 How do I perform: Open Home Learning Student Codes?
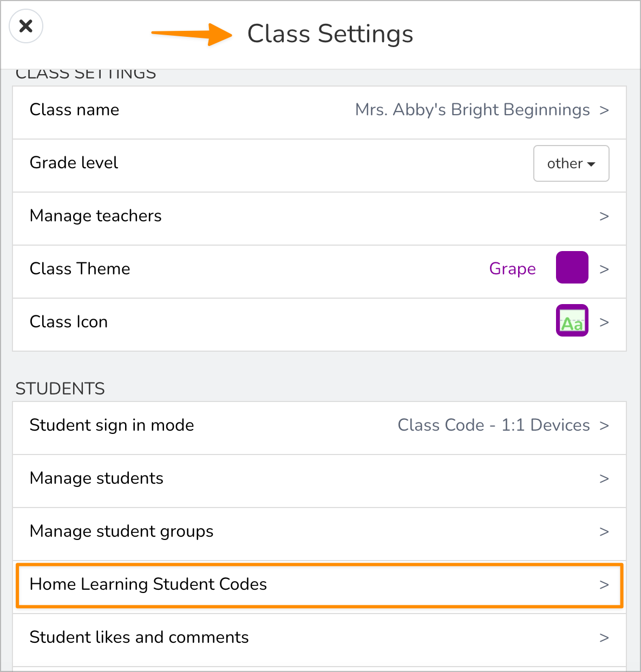click(148, 584)
